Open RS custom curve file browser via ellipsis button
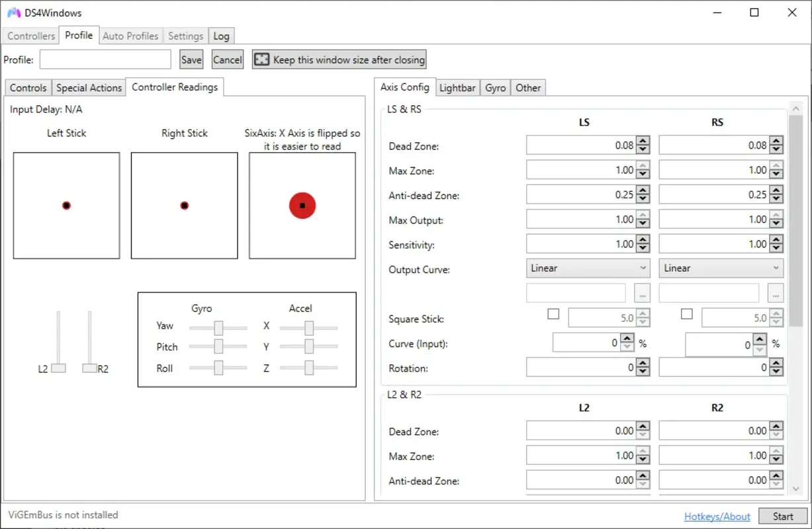Viewport: 812px width, 529px height. (774, 293)
